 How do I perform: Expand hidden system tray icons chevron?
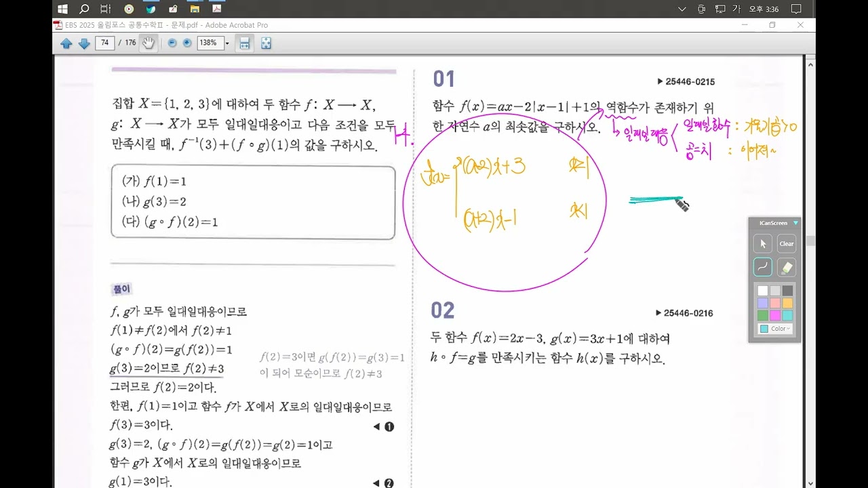click(682, 9)
